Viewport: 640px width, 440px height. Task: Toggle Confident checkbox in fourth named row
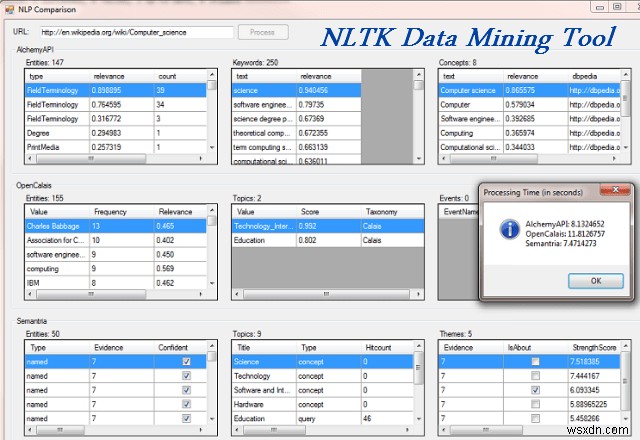(x=186, y=404)
